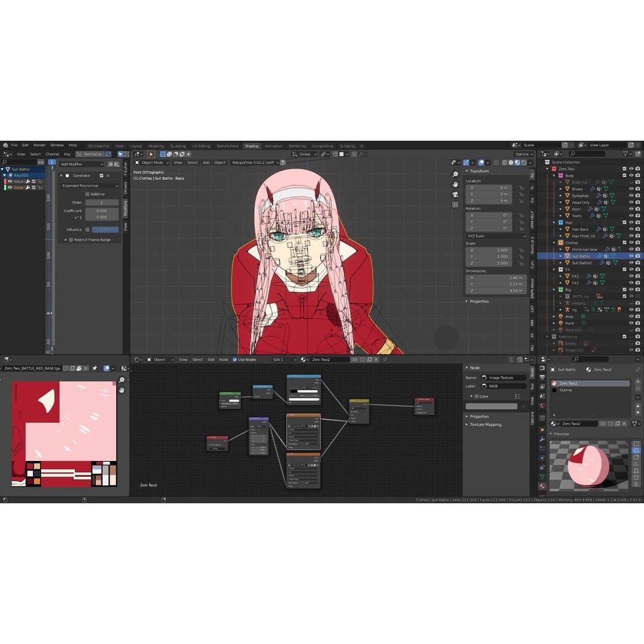The image size is (644, 644).
Task: Click the node Label field BASE
Action: coord(503,386)
